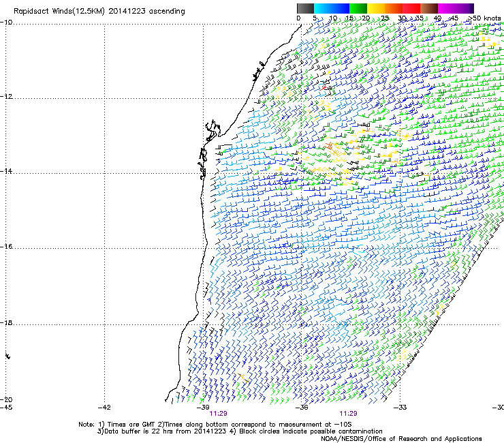Click the -10 latitude axis label
504x443 pixels.
6,22
